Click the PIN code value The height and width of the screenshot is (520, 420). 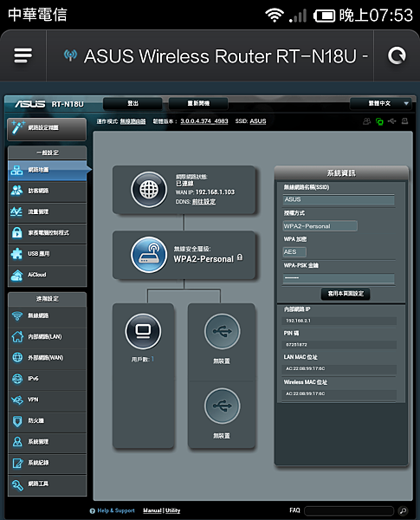click(x=296, y=345)
